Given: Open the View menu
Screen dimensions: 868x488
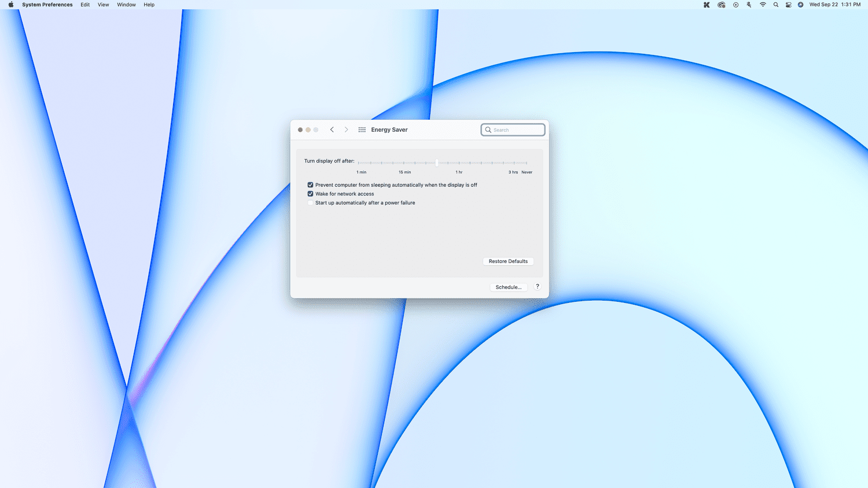Looking at the screenshot, I should tap(103, 5).
